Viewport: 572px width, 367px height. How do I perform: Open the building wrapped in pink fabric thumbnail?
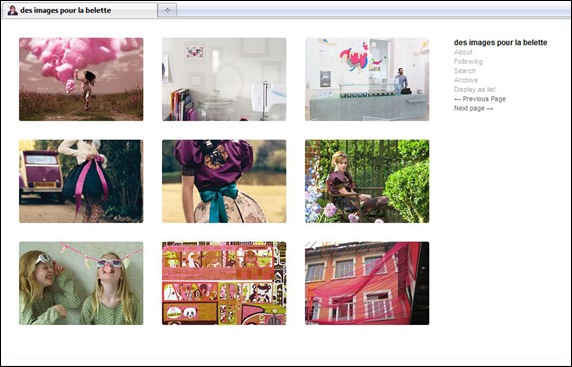pyautogui.click(x=367, y=283)
